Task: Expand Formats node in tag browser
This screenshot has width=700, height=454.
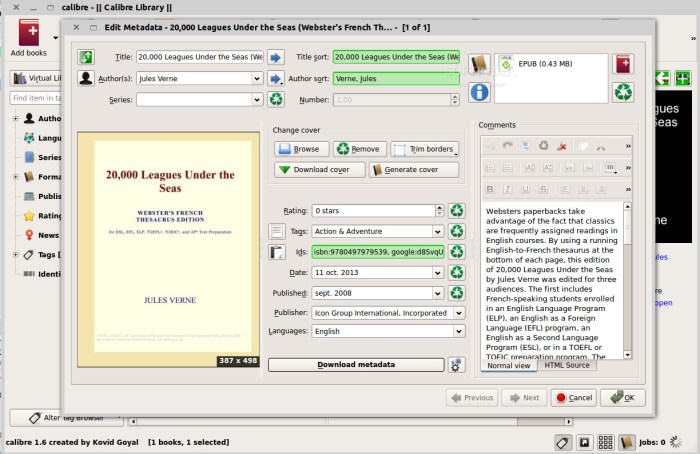Action: [x=16, y=177]
